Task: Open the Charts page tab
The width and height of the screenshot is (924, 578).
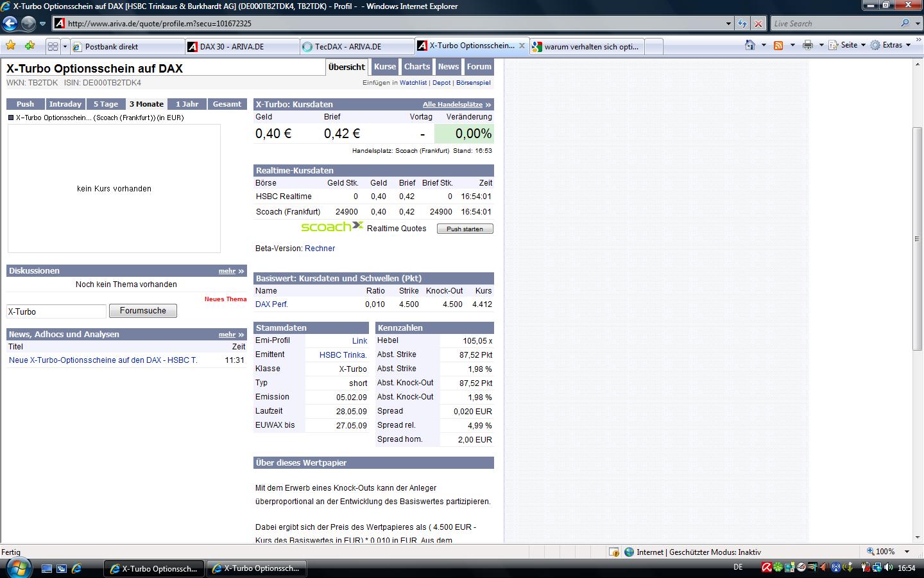Action: click(x=417, y=67)
